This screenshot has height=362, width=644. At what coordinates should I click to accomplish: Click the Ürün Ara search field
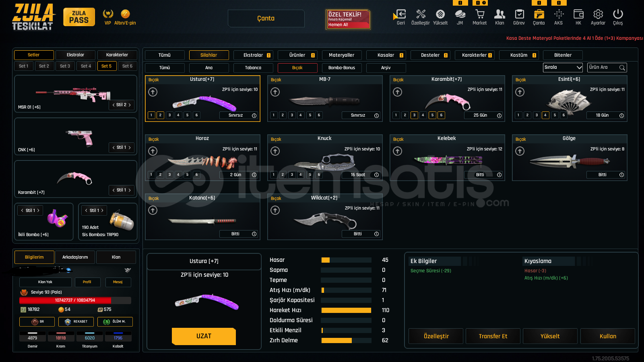click(607, 68)
